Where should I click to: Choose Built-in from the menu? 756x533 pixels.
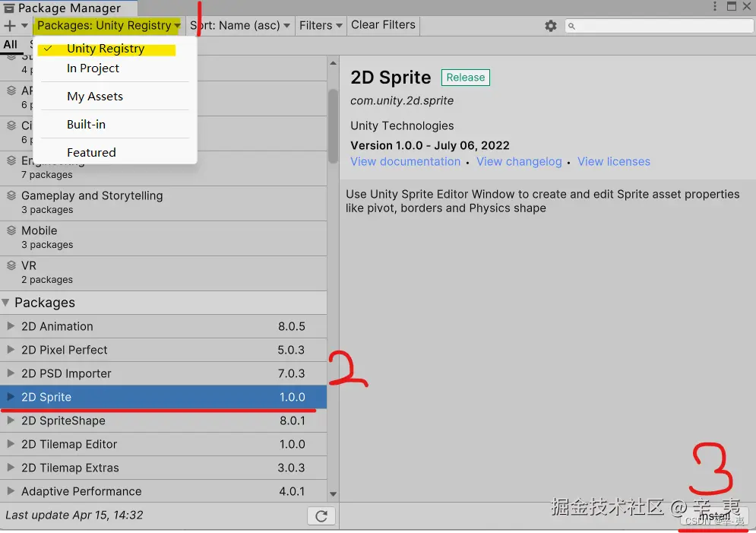(x=115, y=125)
